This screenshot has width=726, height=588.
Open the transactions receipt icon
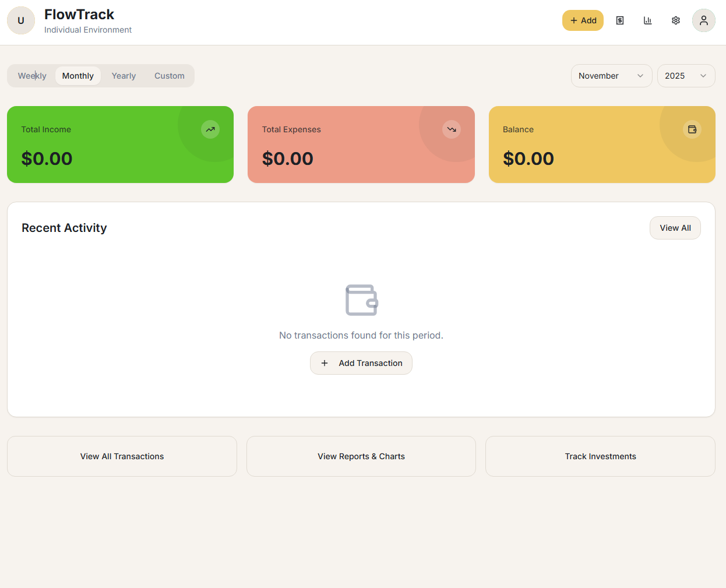click(619, 20)
